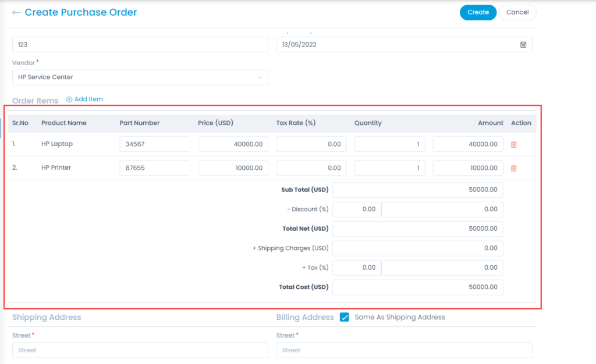Open the calendar icon in the date field

523,45
